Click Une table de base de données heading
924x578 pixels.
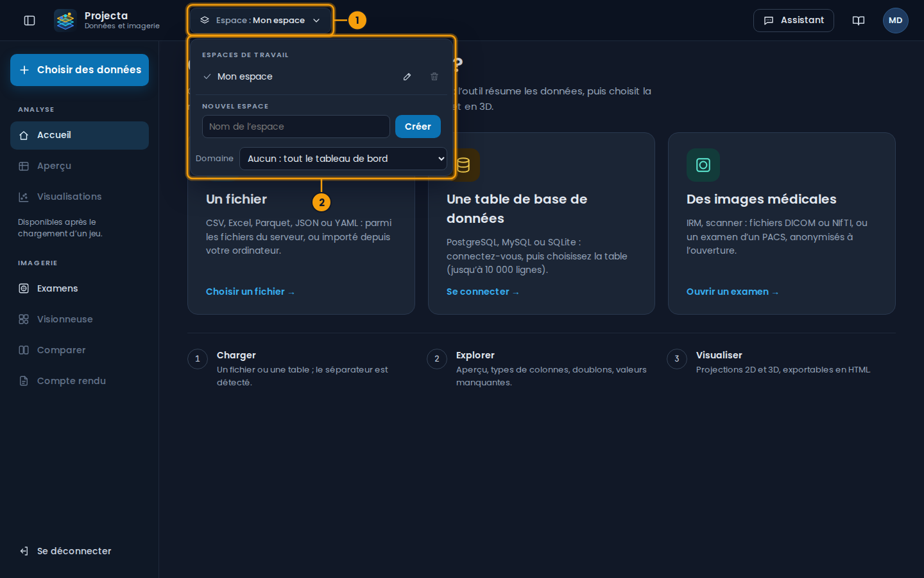pos(517,209)
